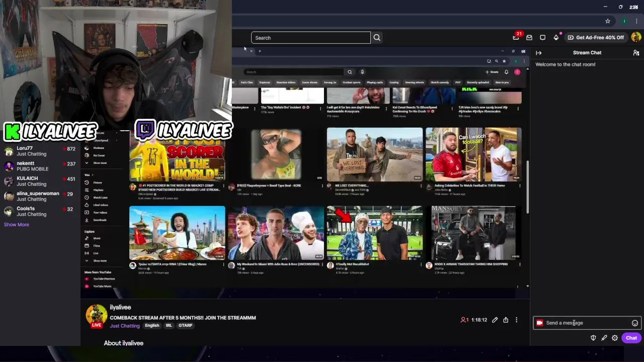Click the edit stream info pencil icon
Screen dimensions: 644x362
pos(495,320)
